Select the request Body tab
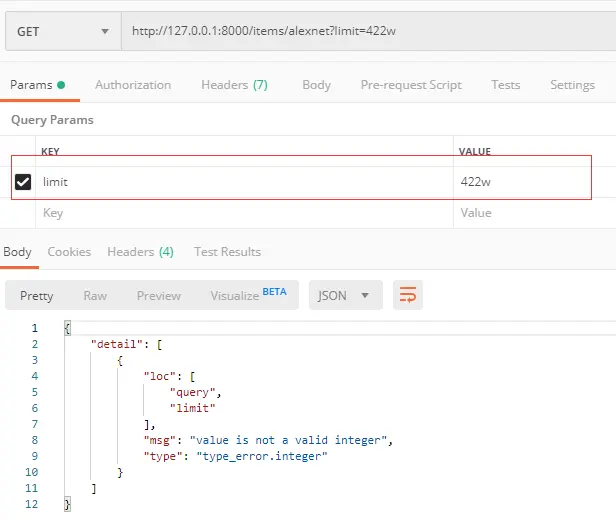616x520 pixels. [x=316, y=85]
